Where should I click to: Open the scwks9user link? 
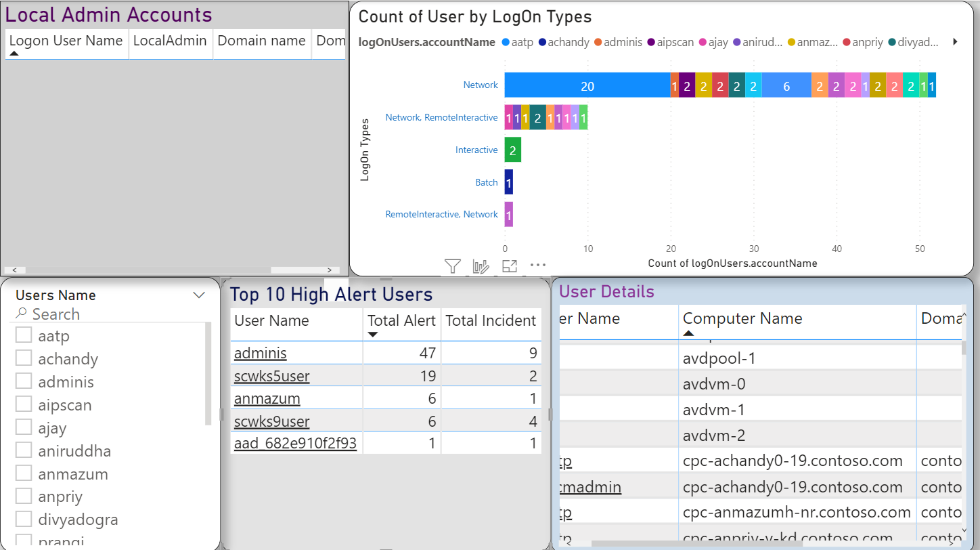(x=272, y=421)
